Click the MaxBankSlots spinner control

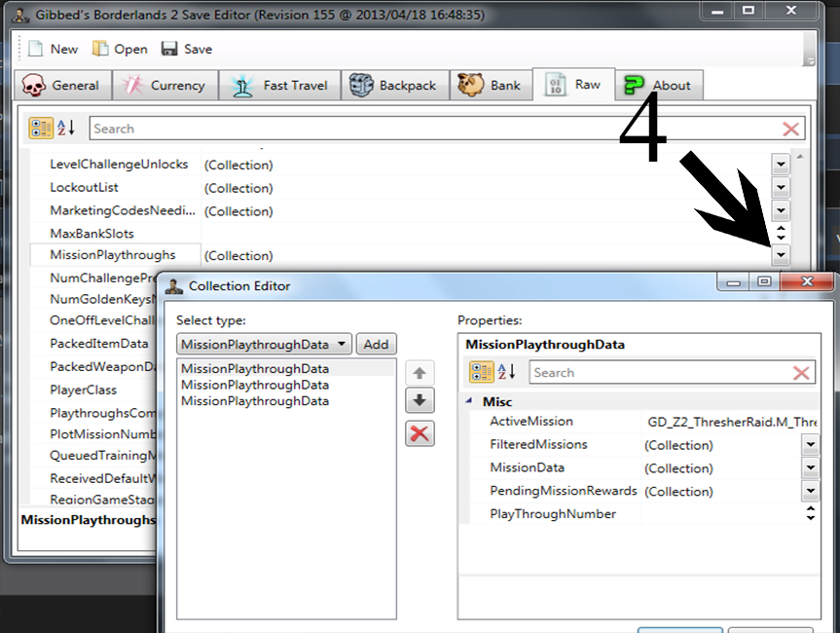tap(781, 233)
